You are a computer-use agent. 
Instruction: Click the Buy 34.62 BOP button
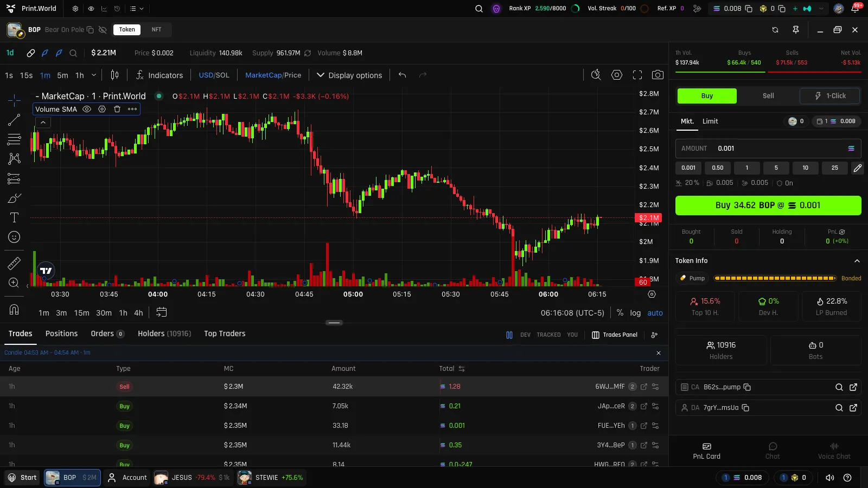pyautogui.click(x=768, y=206)
